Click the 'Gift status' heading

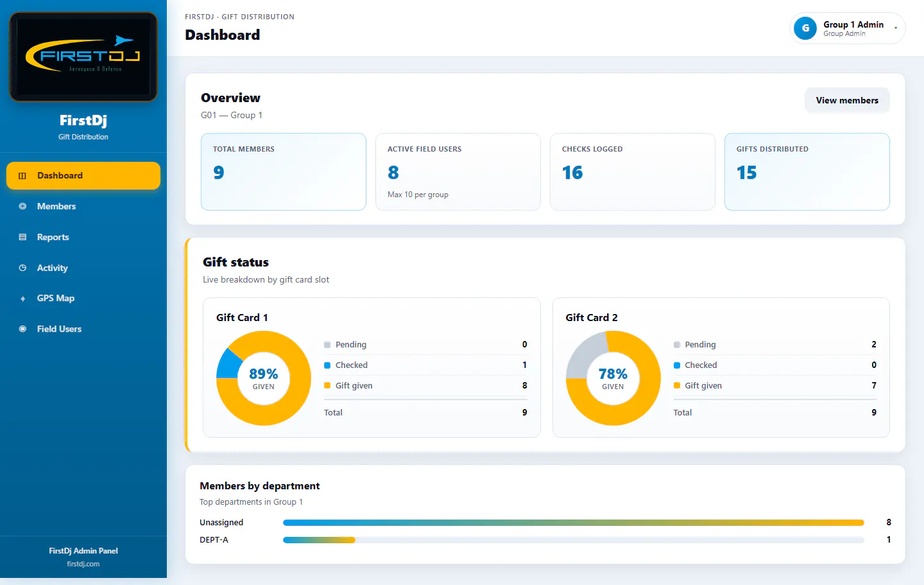[235, 262]
